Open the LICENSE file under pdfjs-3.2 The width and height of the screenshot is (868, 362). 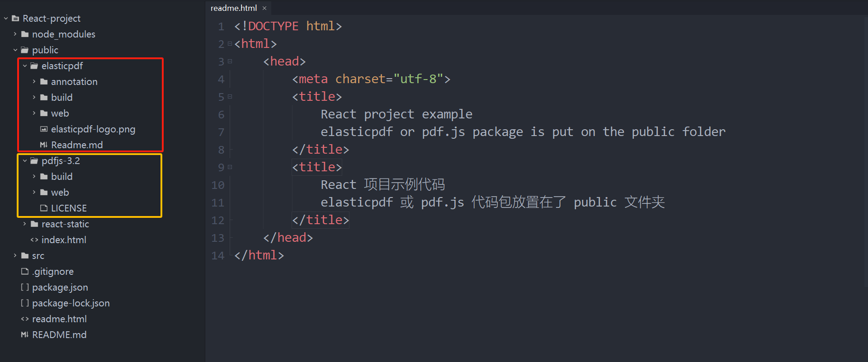point(69,208)
